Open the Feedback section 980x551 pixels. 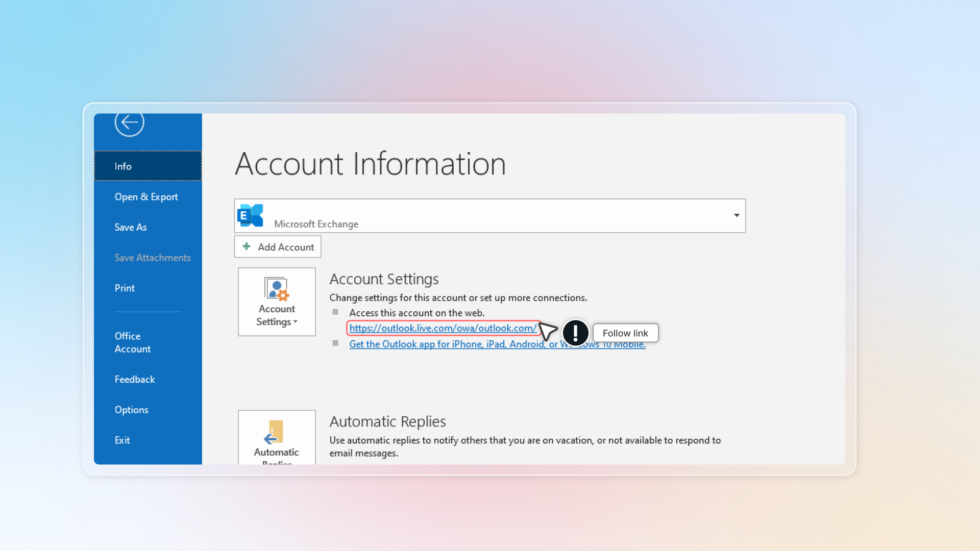[134, 379]
